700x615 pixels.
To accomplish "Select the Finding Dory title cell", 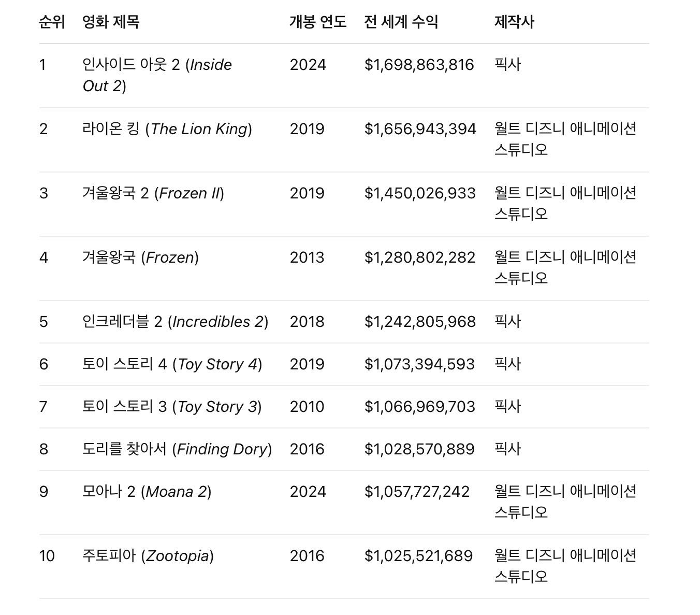I will pos(177,449).
